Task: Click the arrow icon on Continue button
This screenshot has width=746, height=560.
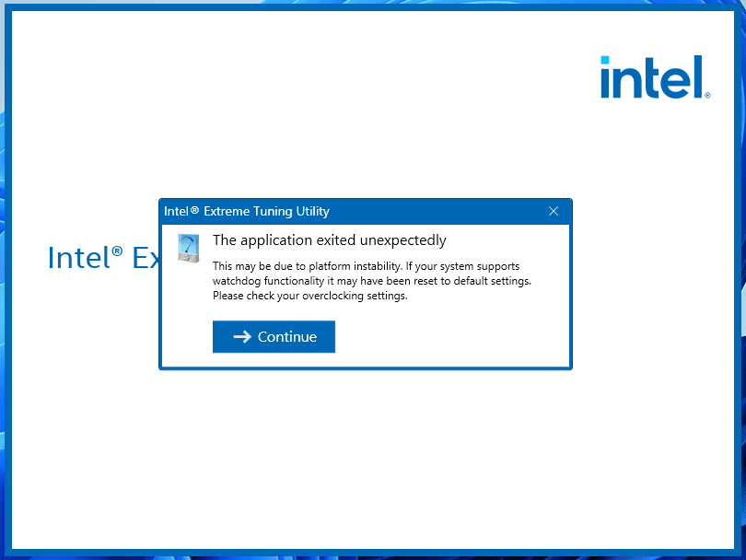Action: pyautogui.click(x=242, y=337)
